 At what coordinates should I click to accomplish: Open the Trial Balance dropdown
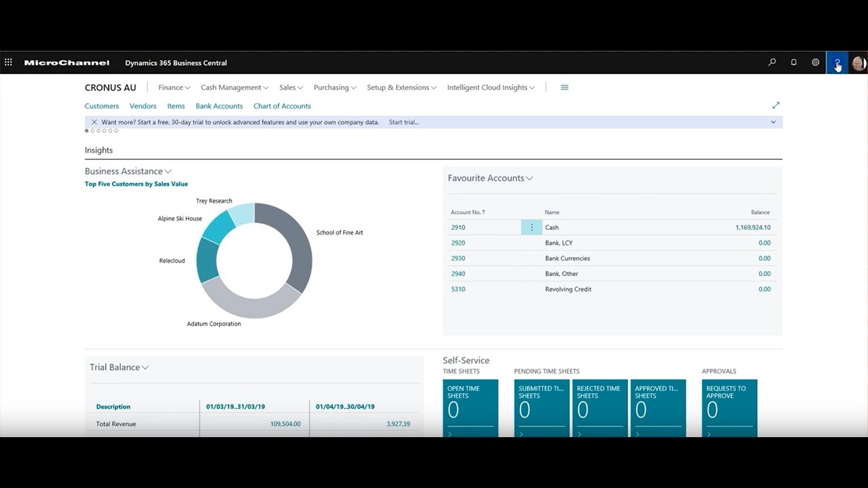[119, 367]
